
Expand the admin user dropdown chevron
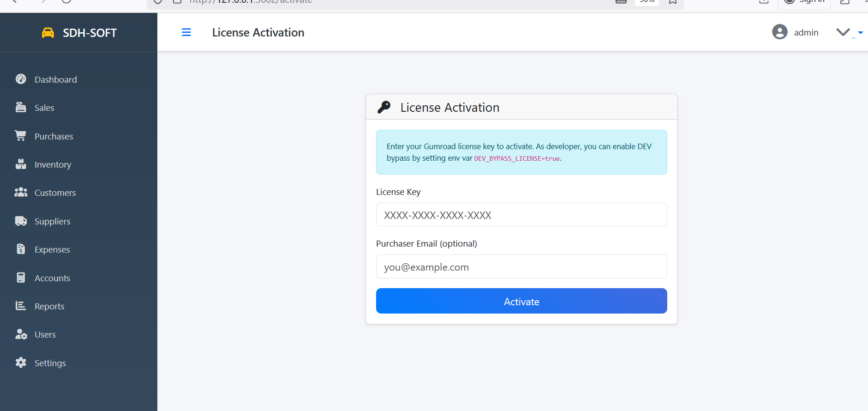click(x=843, y=32)
